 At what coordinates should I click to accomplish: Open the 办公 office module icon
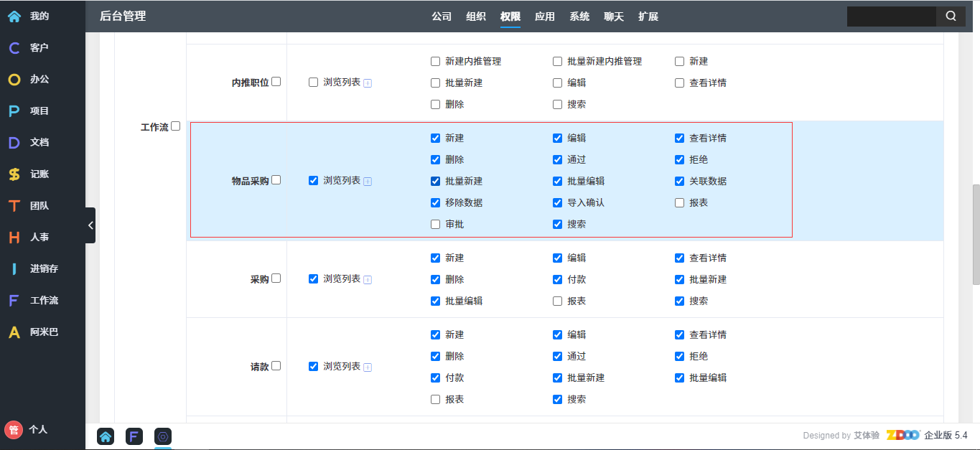[x=14, y=80]
